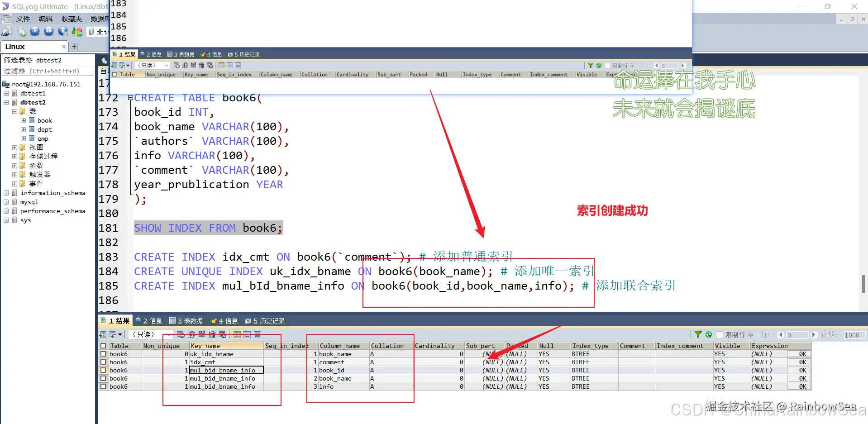This screenshot has height=424, width=868.
Task: Click the 过滤器 filter box in object browser
Action: 48,71
